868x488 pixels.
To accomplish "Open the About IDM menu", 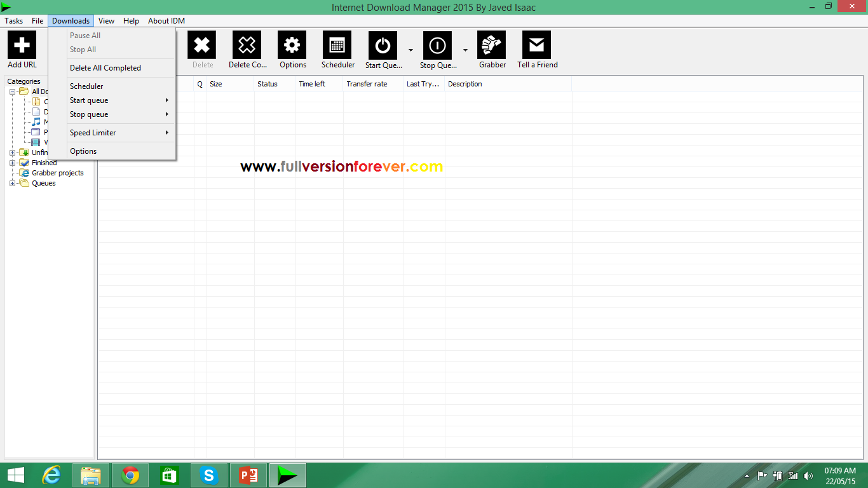I will (166, 21).
